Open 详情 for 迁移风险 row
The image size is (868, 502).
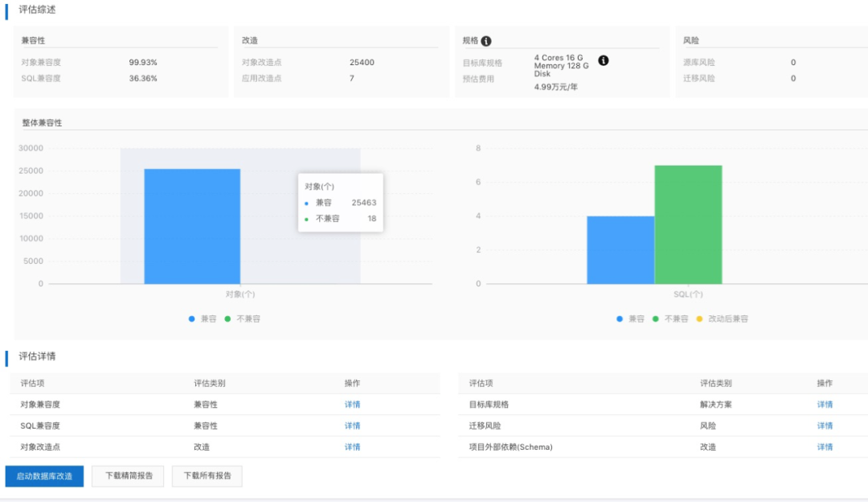[x=825, y=426]
